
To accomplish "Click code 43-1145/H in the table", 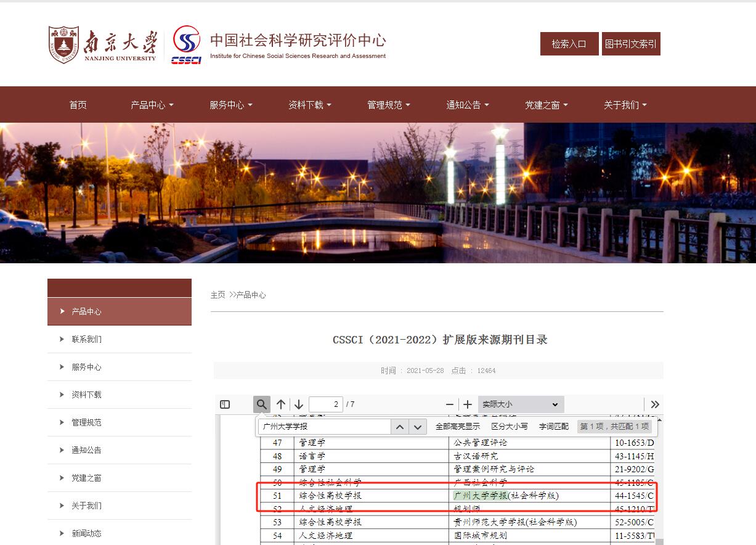I will [635, 456].
